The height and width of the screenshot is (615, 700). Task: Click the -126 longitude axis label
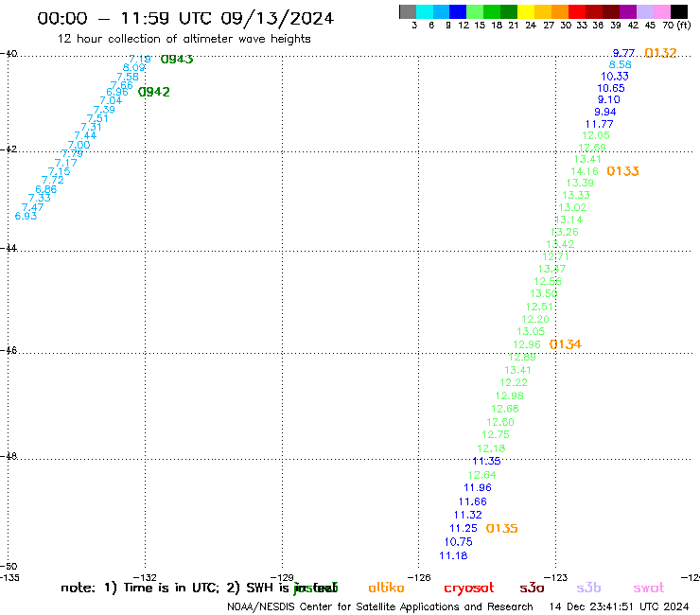[419, 577]
